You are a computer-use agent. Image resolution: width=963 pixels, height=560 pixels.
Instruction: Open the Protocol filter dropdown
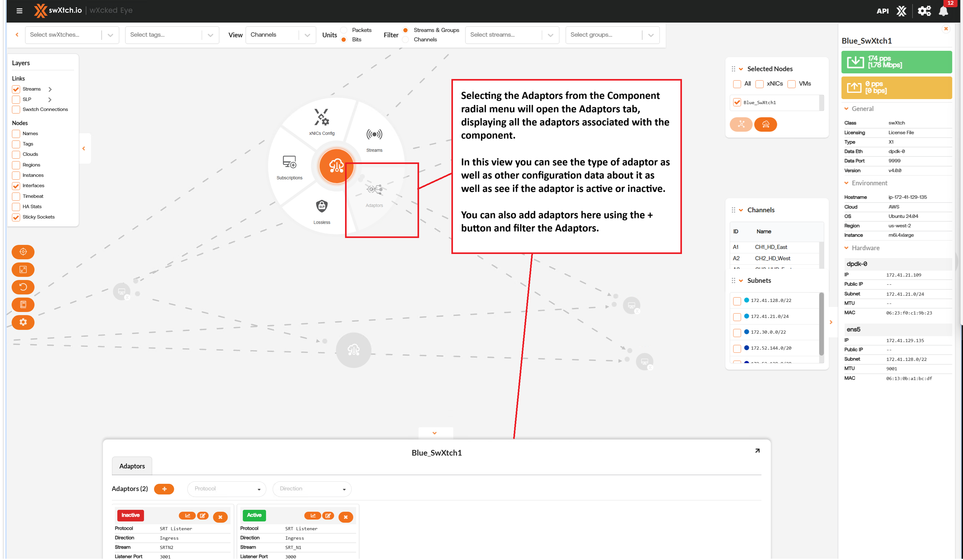226,489
